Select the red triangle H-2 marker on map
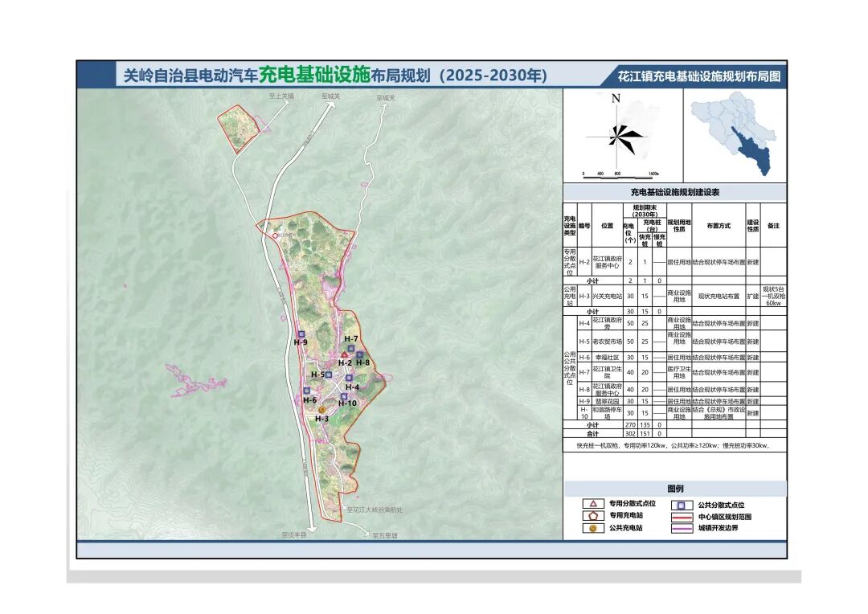Image resolution: width=868 pixels, height=614 pixels. (x=344, y=354)
